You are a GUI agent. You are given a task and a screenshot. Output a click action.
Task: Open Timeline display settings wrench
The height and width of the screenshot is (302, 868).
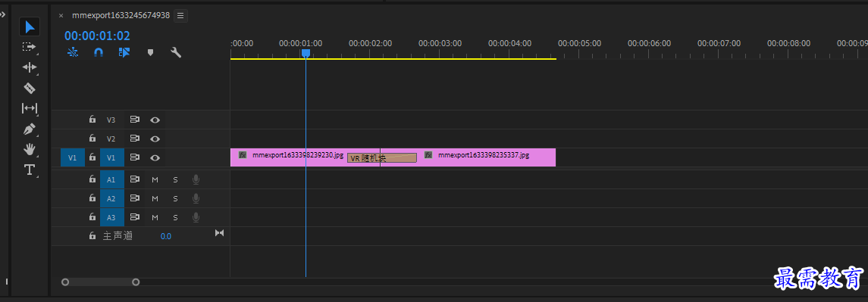coord(176,52)
